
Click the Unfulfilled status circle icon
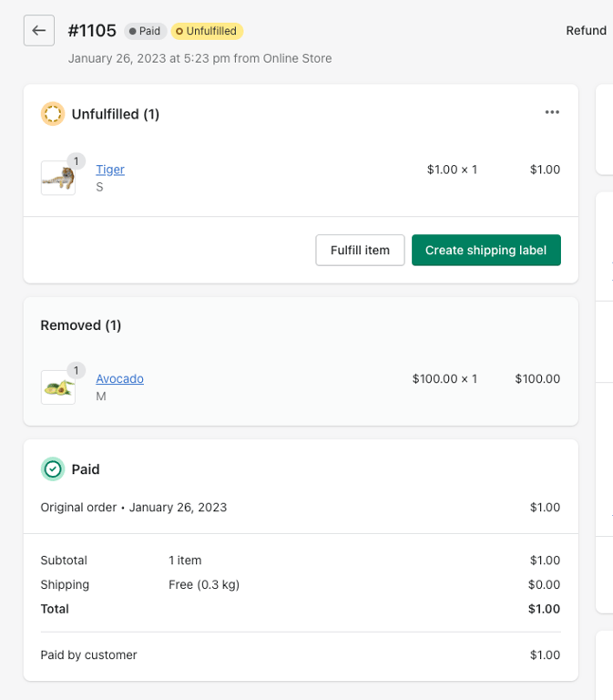53,114
